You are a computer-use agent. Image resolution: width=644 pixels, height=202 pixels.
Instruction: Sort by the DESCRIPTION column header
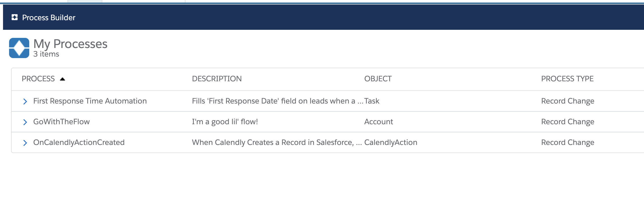(x=217, y=79)
